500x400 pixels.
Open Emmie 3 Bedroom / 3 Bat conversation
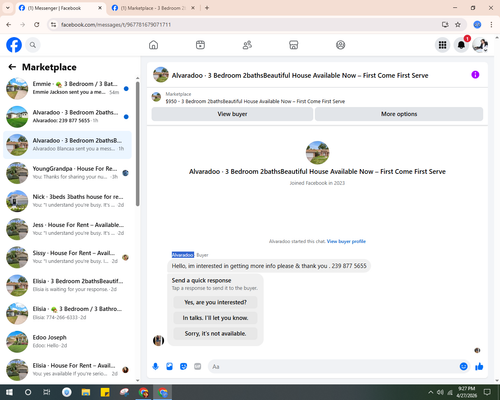[x=67, y=88]
